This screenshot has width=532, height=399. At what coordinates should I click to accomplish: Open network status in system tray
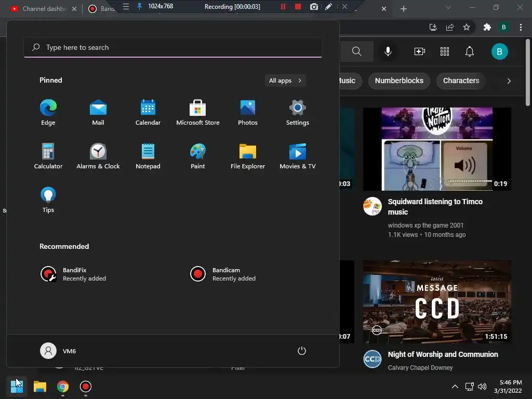(469, 387)
